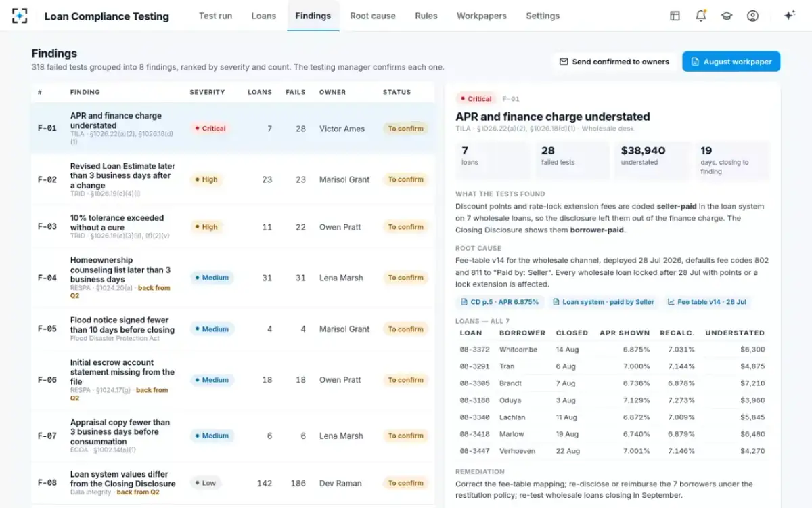Open loan 08-3305 Brandt
812x508 pixels.
612,383
